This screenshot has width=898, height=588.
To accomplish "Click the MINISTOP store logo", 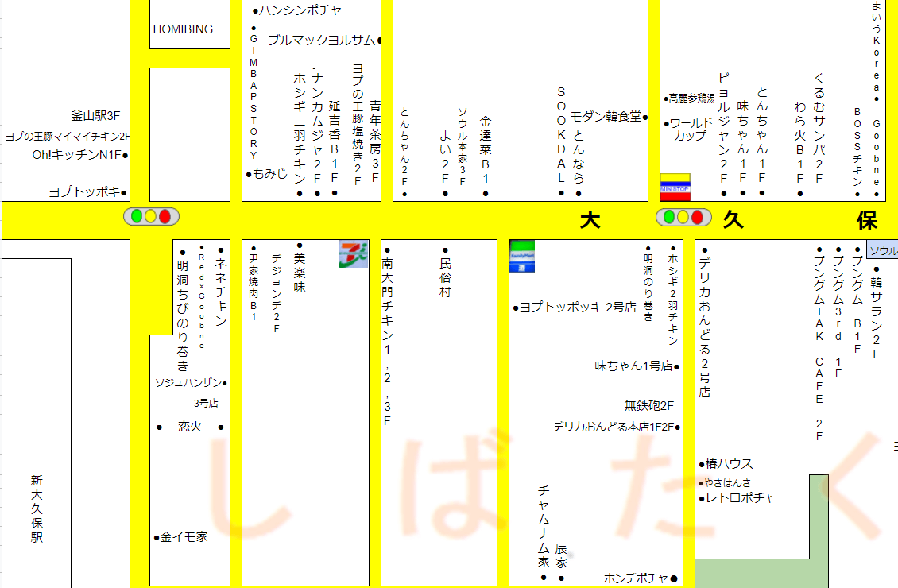I will click(x=675, y=188).
